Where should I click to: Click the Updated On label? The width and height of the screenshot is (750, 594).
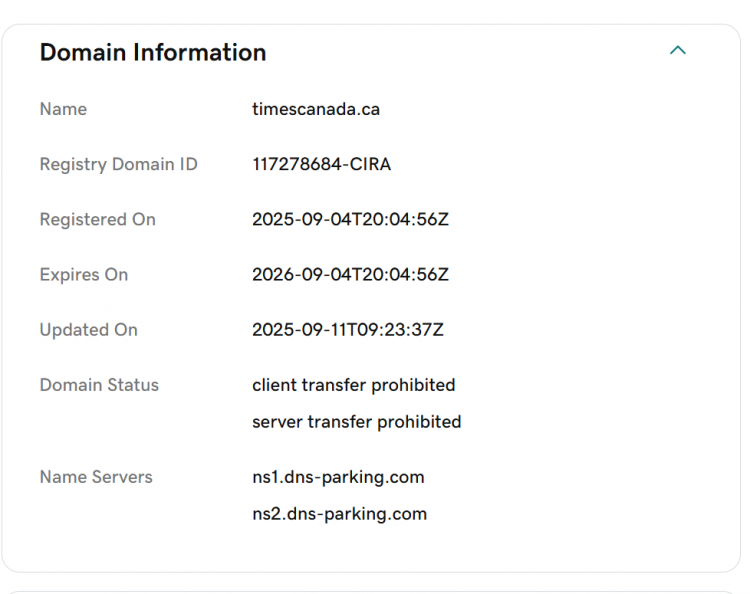[x=88, y=329]
